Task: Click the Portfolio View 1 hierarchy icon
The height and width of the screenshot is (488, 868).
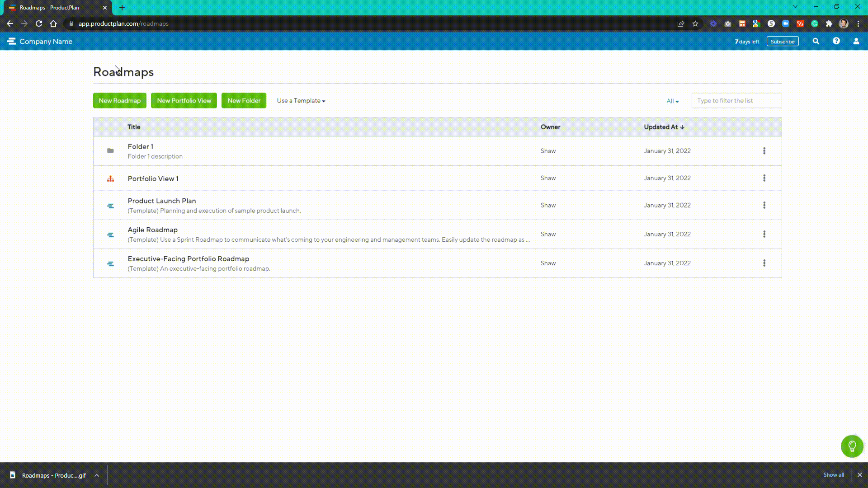Action: pos(110,178)
